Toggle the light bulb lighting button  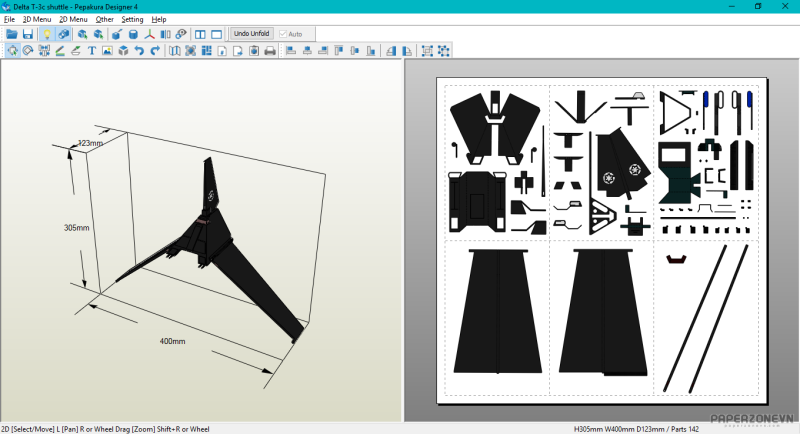pos(46,34)
